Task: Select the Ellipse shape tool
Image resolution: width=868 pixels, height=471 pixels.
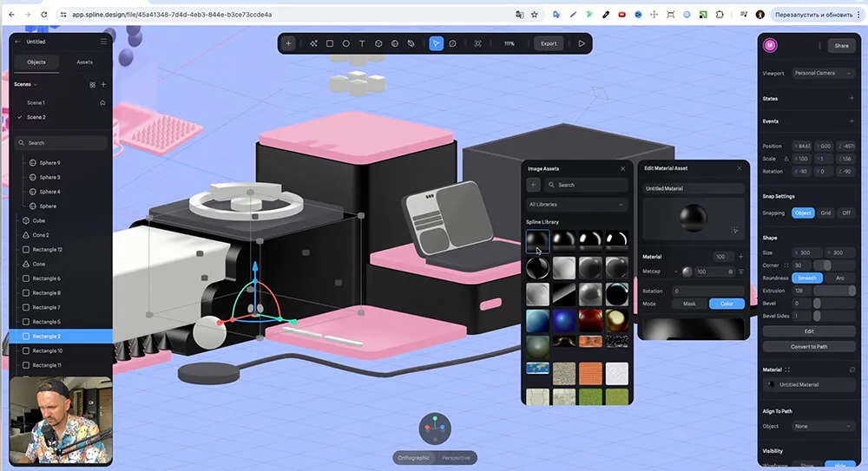Action: (x=346, y=43)
